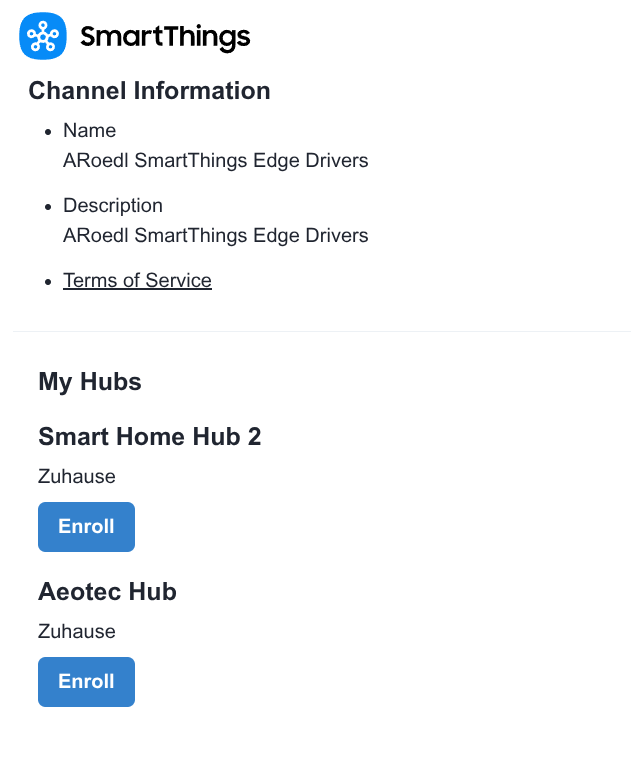Image resolution: width=631 pixels, height=758 pixels.
Task: Select the Smart Home Hub 2 title
Action: [150, 437]
